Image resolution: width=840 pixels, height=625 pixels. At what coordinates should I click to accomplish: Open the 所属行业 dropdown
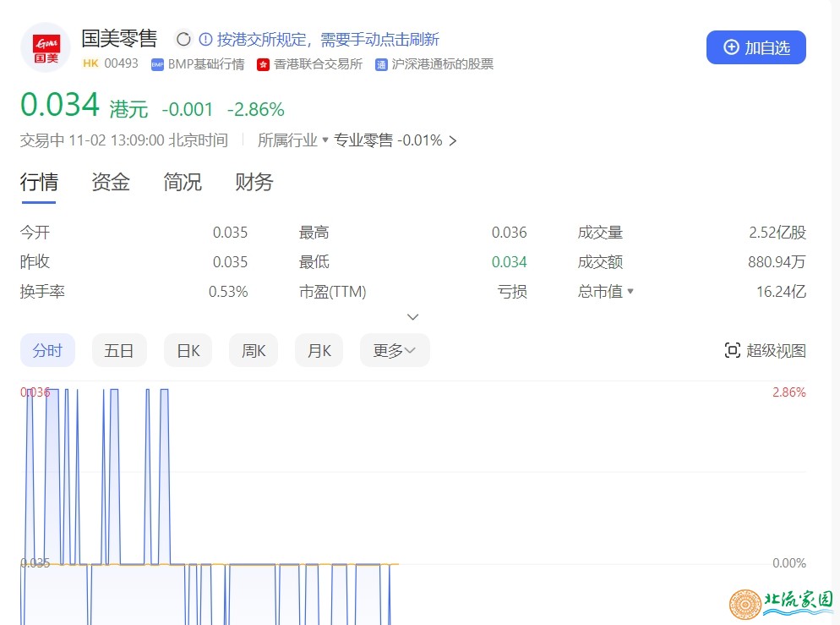point(292,140)
